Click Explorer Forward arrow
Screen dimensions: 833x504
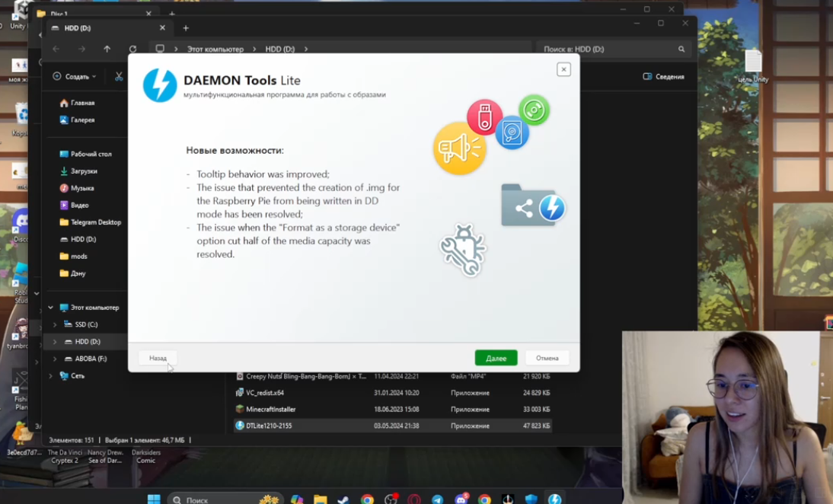tap(81, 49)
